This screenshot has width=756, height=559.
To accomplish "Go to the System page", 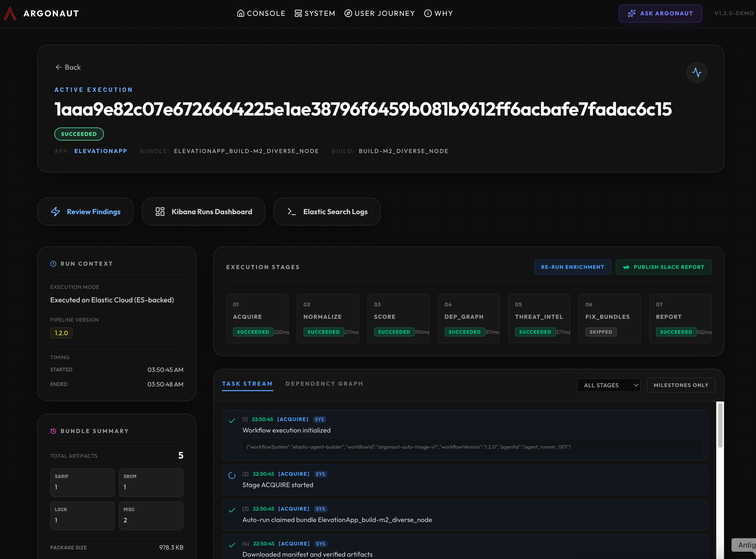I will click(315, 14).
